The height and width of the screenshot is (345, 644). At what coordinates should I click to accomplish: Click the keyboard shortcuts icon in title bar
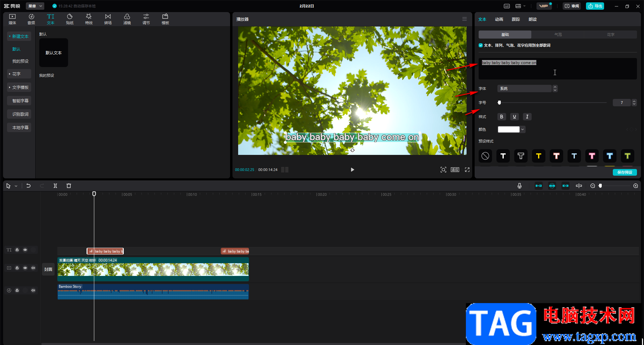point(507,6)
